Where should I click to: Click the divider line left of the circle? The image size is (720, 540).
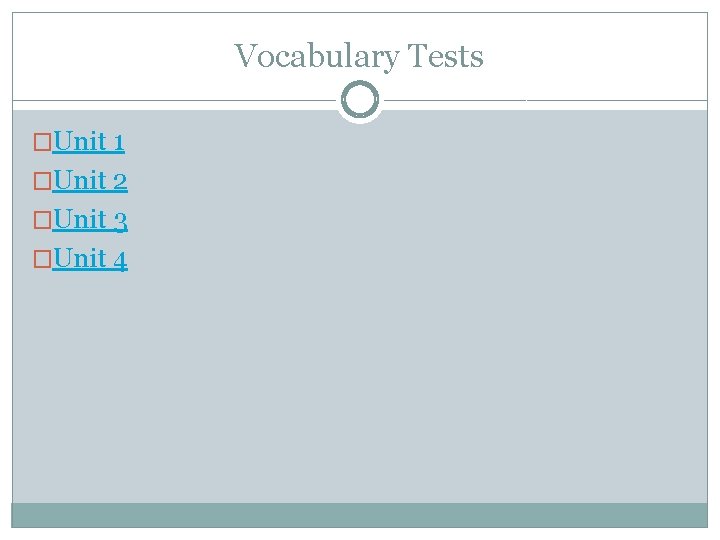tap(174, 100)
